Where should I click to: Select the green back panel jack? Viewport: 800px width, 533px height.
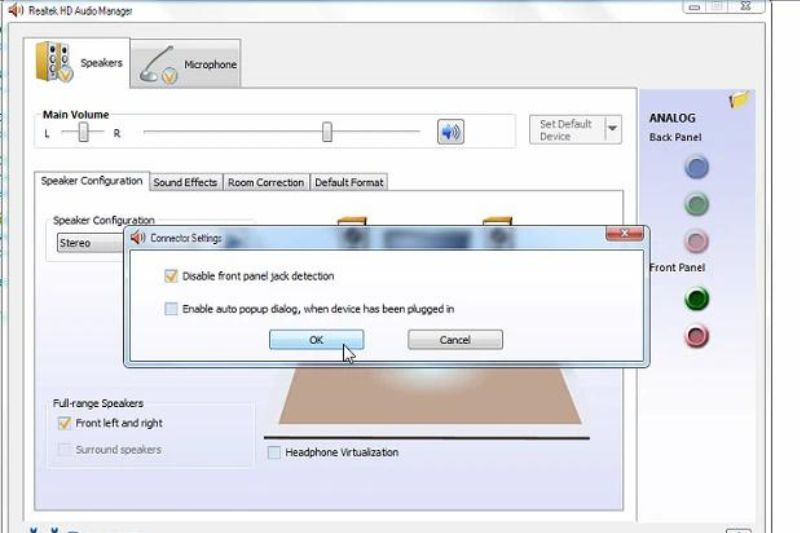(x=696, y=205)
